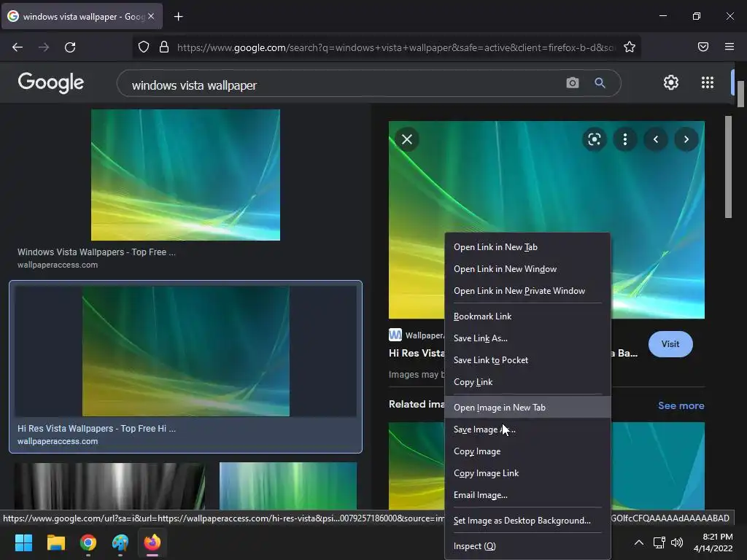Click the See more link
Viewport: 747px width, 560px height.
click(681, 405)
